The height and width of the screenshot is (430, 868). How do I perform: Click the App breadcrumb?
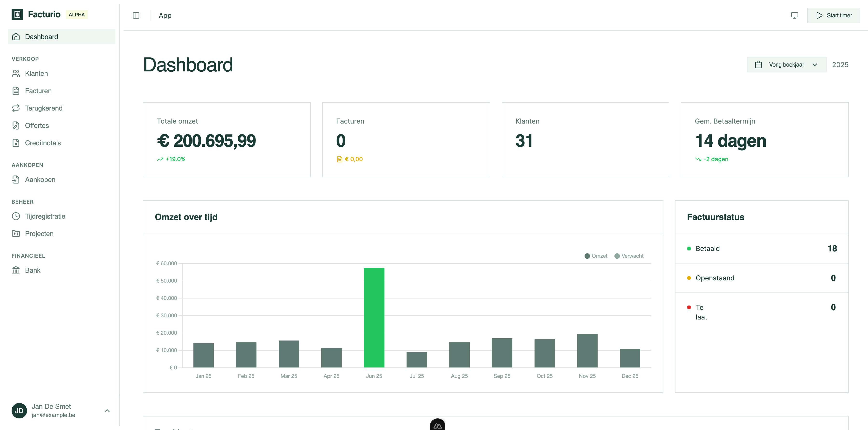point(165,15)
